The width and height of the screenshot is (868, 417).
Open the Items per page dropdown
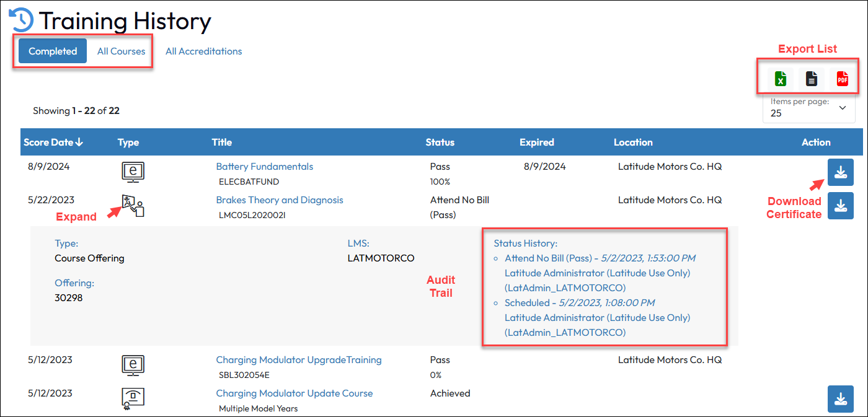click(x=808, y=108)
